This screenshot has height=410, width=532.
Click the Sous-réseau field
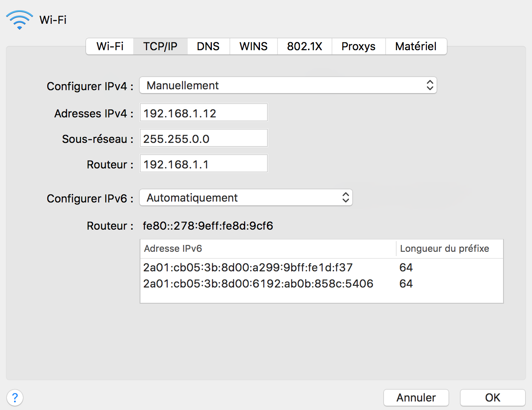[x=204, y=138]
